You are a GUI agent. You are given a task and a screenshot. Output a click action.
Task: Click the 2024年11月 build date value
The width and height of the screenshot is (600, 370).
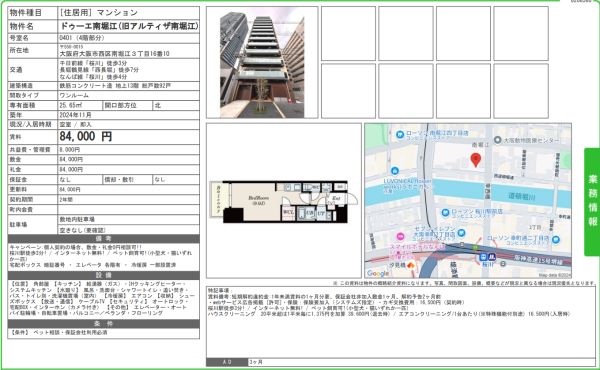coord(75,115)
